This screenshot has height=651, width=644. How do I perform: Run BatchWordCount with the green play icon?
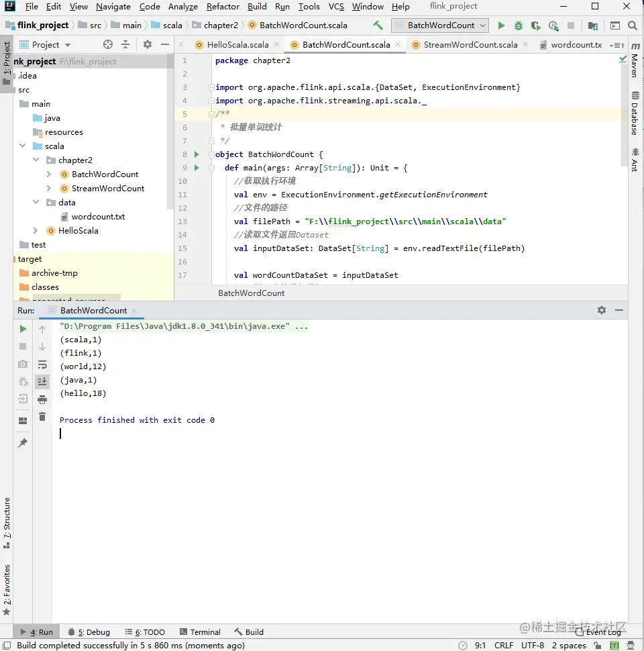501,26
